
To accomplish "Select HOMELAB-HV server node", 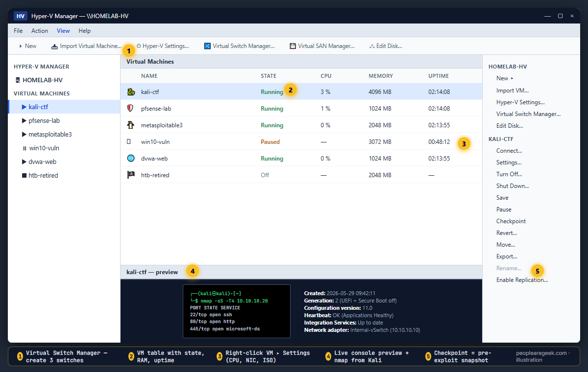I will (64, 80).
